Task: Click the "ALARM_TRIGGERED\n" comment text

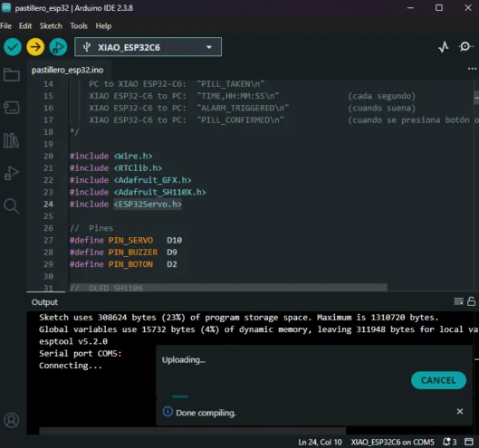Action: (243, 108)
